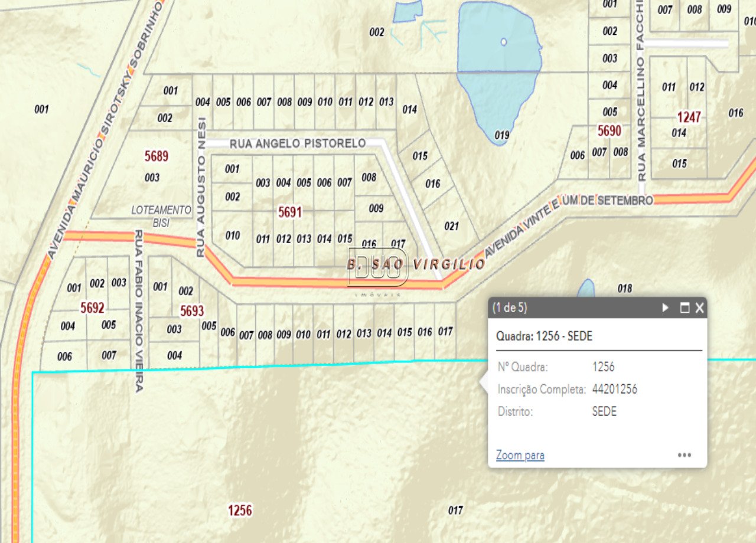This screenshot has height=543, width=756.
Task: Click the 'Zoom para' link
Action: point(520,455)
